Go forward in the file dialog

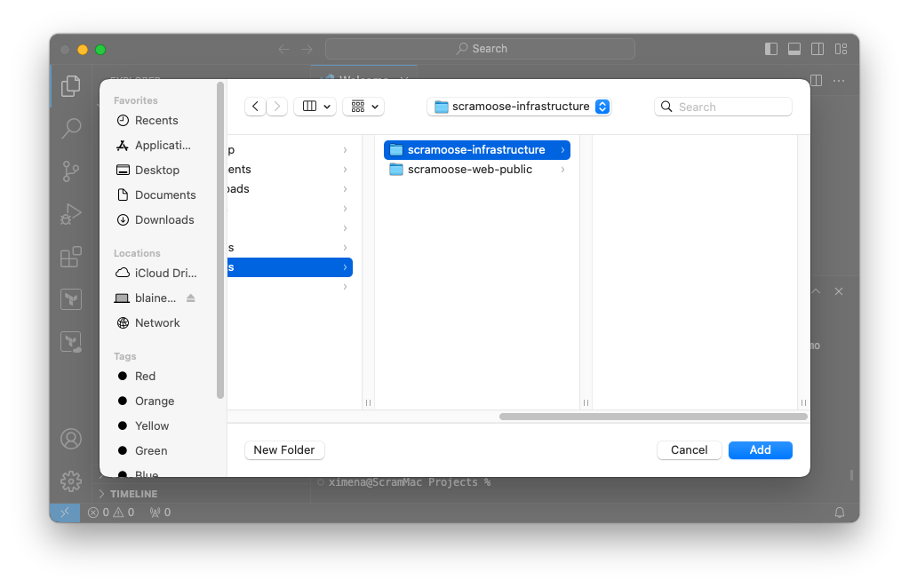click(x=277, y=107)
